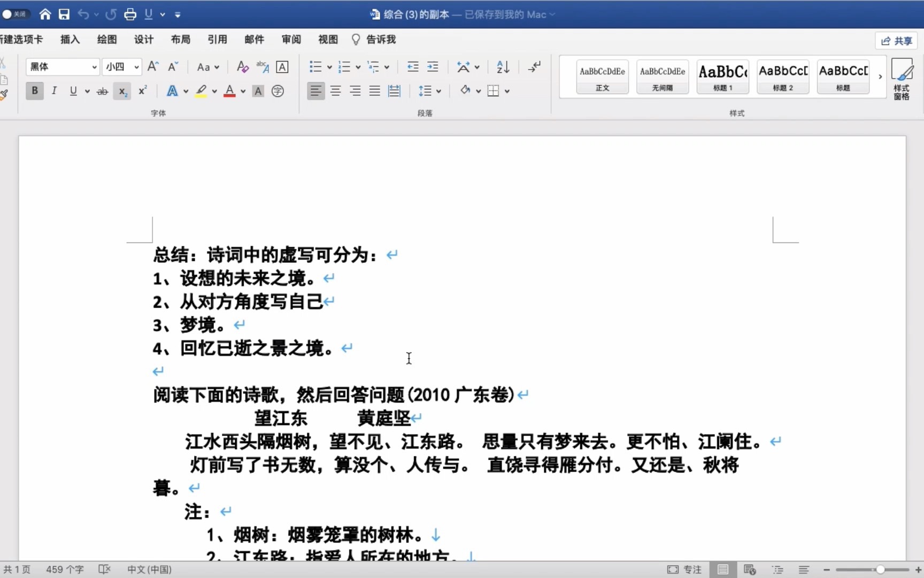Print the document using the printer icon
This screenshot has width=924, height=578.
click(x=130, y=14)
